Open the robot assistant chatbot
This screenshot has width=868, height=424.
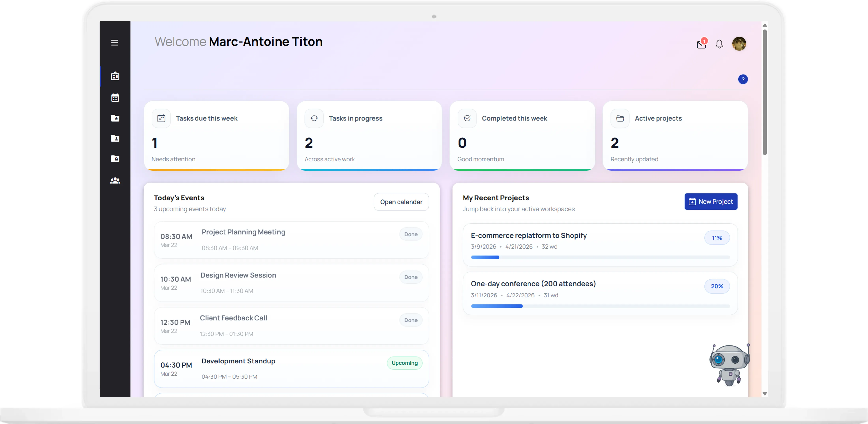[x=730, y=365]
